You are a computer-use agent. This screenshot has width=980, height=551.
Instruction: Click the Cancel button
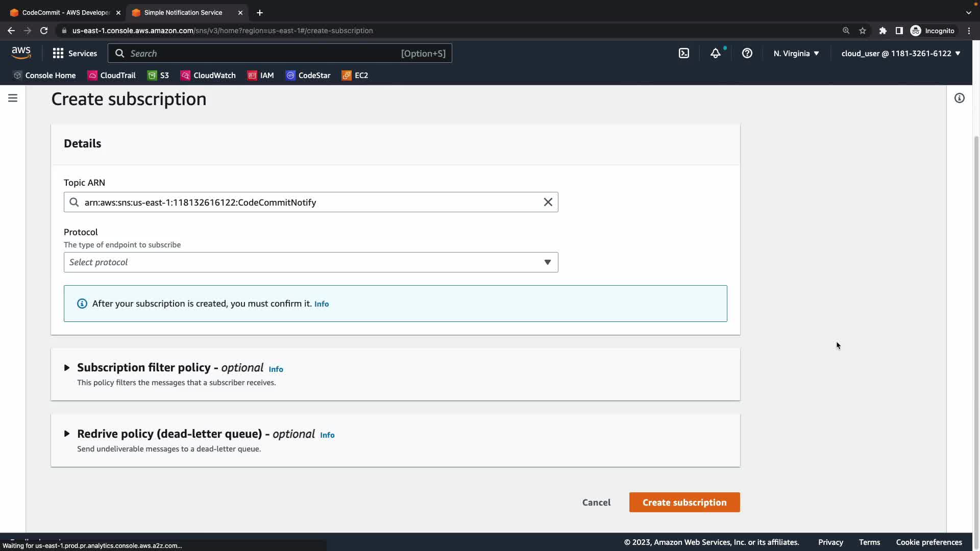596,502
